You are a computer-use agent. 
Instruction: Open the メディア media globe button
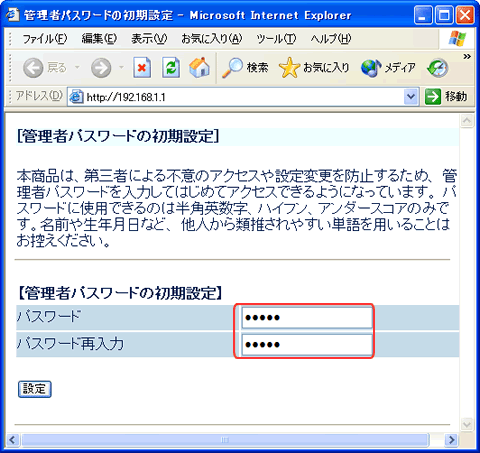click(x=388, y=68)
